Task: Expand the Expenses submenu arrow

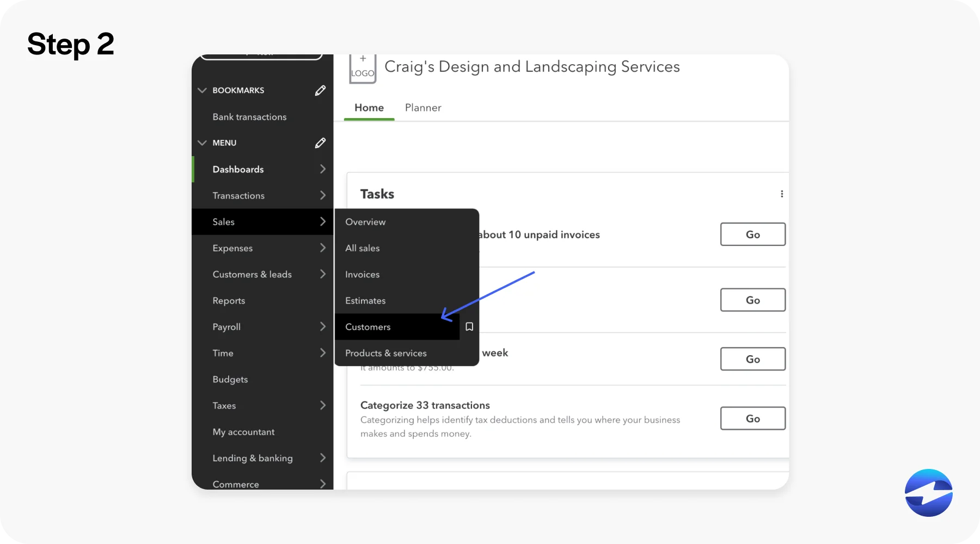Action: click(x=323, y=248)
